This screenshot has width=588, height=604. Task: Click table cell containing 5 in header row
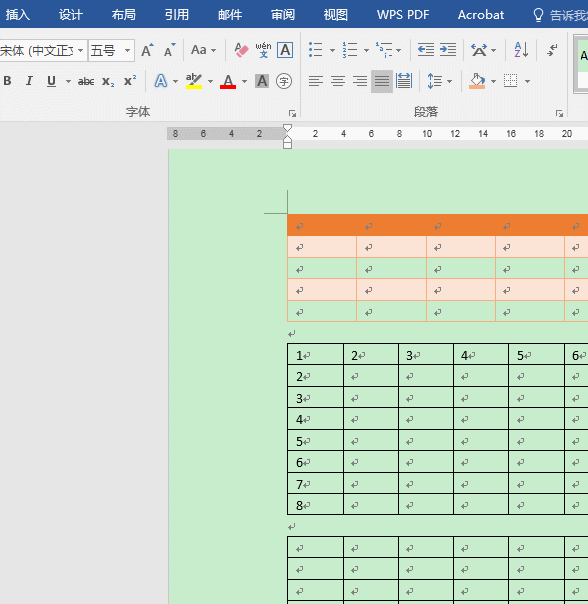pyautogui.click(x=536, y=355)
